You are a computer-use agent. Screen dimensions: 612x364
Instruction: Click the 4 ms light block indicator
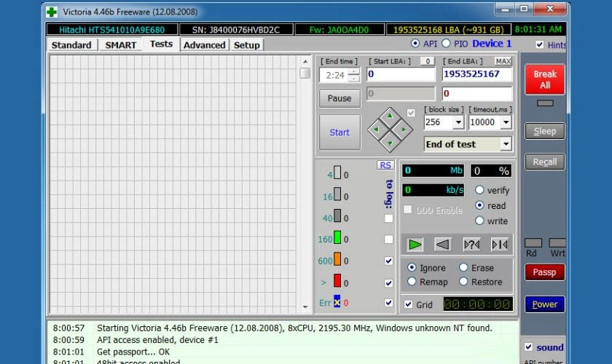click(x=337, y=173)
